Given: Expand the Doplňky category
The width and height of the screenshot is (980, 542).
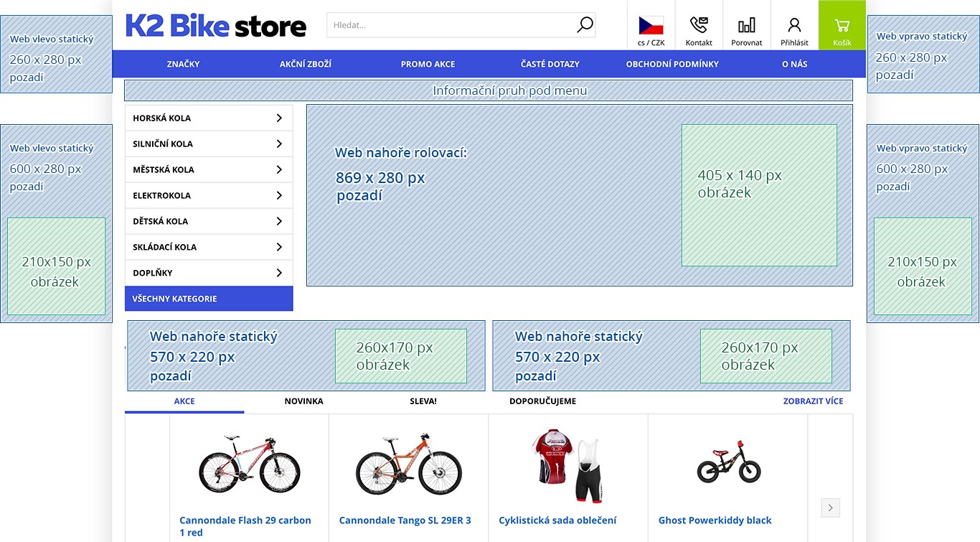Looking at the screenshot, I should click(208, 273).
